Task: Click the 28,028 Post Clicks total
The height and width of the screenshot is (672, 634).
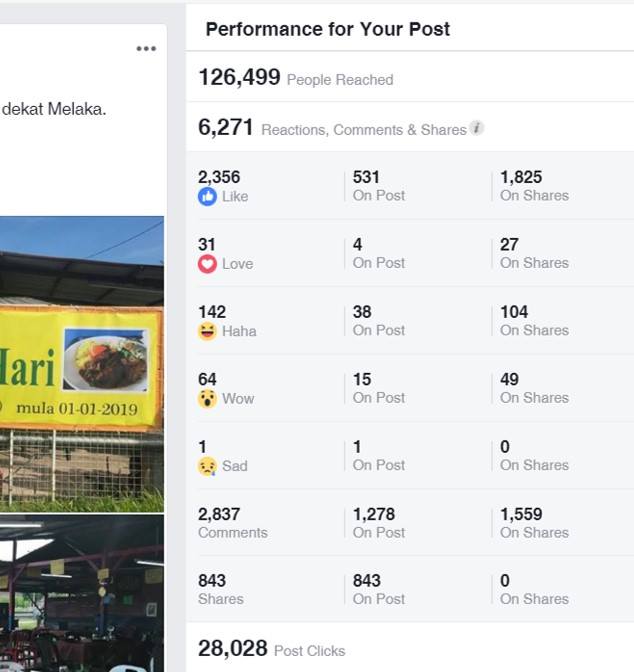Action: coord(271,648)
